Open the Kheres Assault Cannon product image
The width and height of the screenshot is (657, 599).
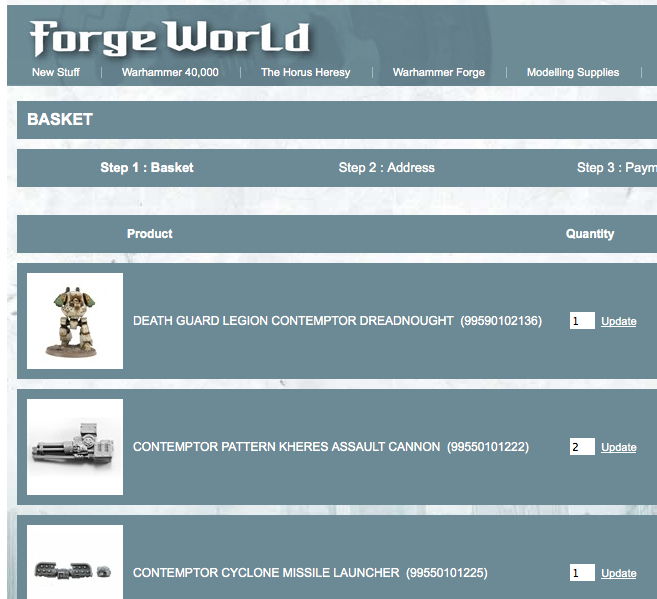click(75, 447)
